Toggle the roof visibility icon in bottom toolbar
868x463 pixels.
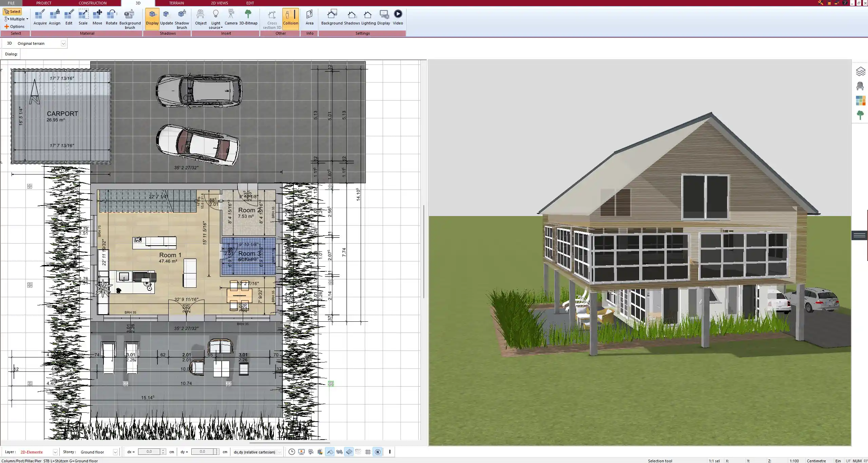point(330,452)
